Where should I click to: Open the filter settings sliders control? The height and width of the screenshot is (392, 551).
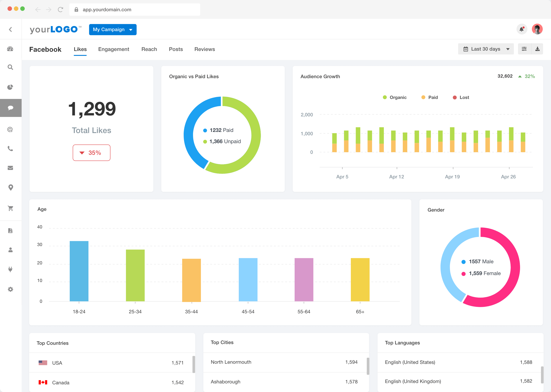(524, 49)
